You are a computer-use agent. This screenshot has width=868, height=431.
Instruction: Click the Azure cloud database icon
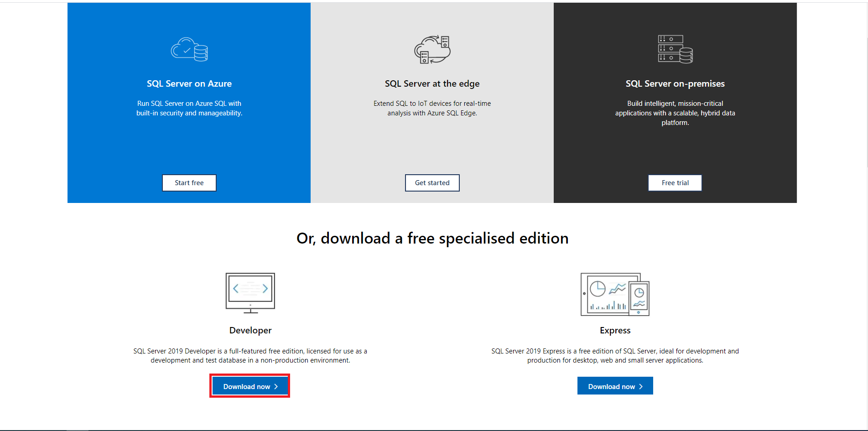coord(189,49)
